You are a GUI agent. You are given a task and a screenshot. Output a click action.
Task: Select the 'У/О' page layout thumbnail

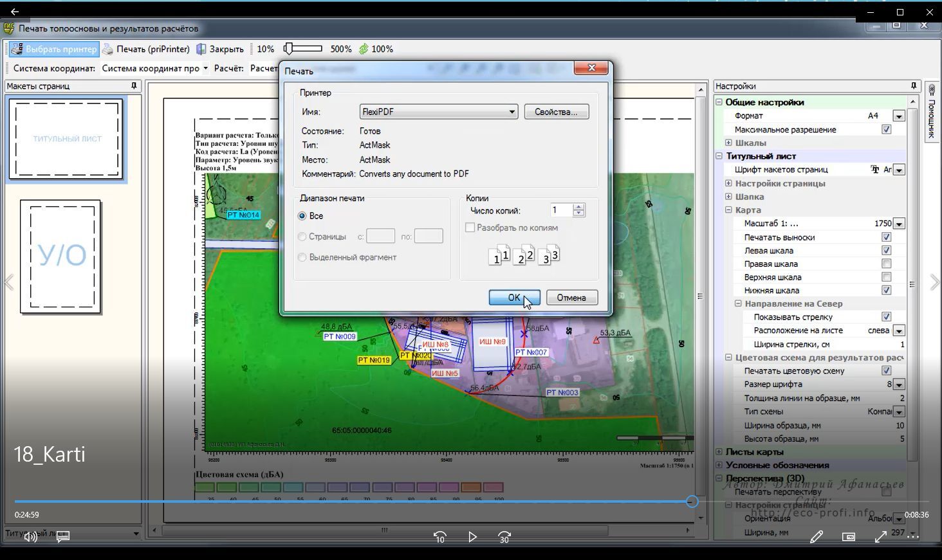pyautogui.click(x=61, y=257)
